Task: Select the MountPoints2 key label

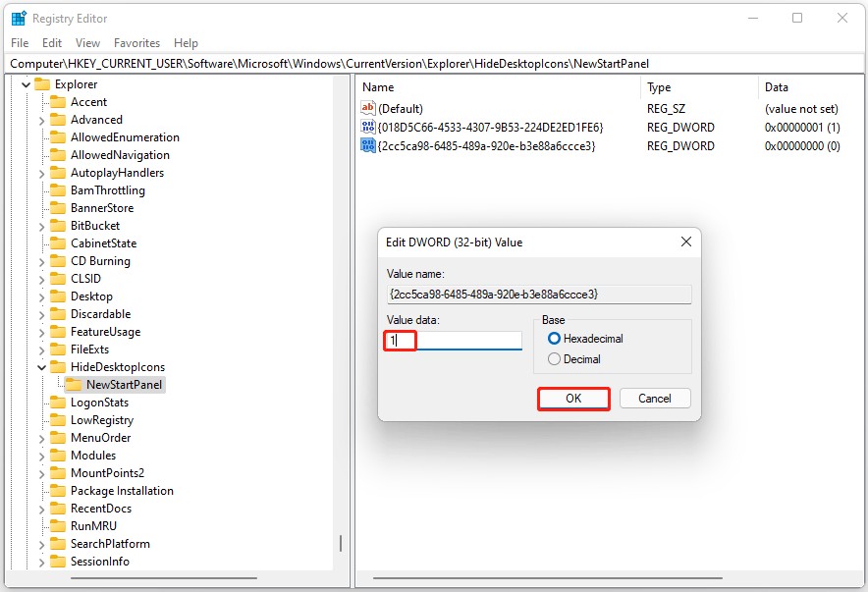Action: [107, 473]
